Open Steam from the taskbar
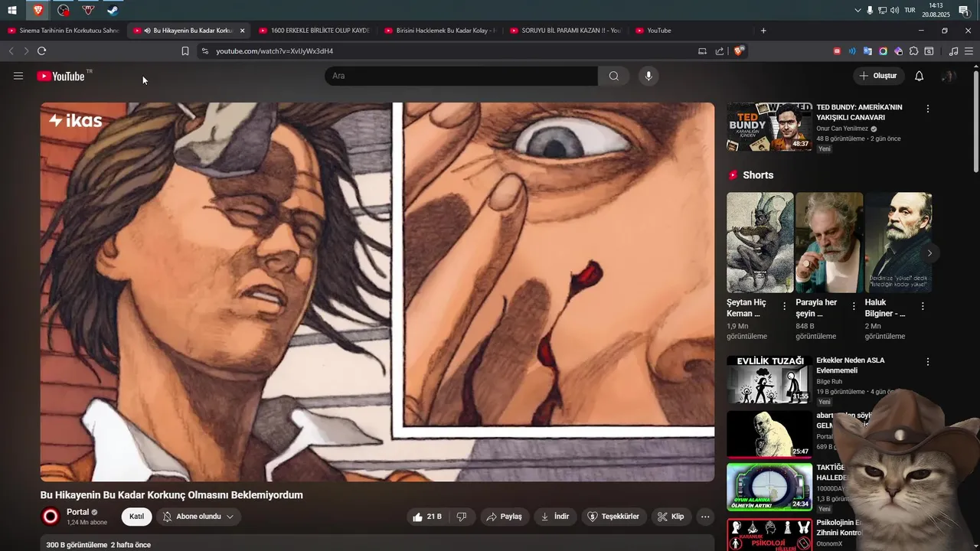980x551 pixels. [x=113, y=11]
